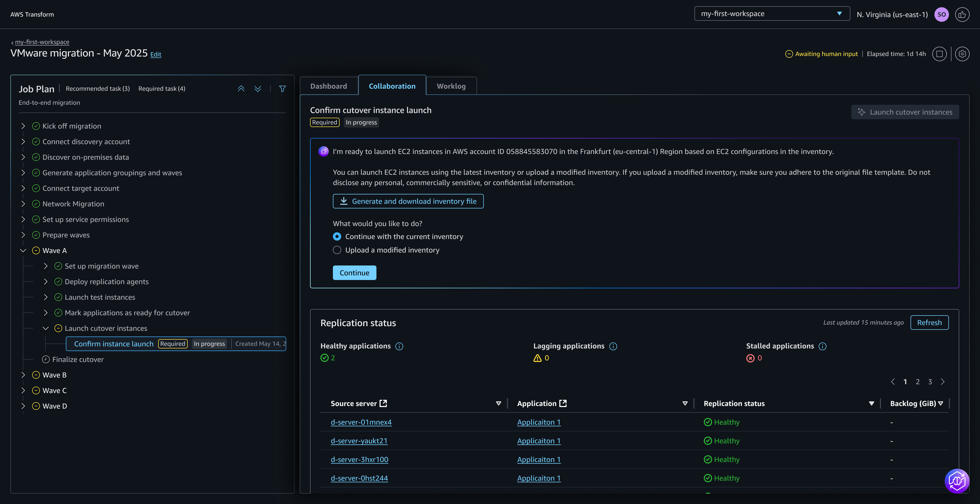980x504 pixels.
Task: Select Upload a modified inventory option
Action: [337, 250]
